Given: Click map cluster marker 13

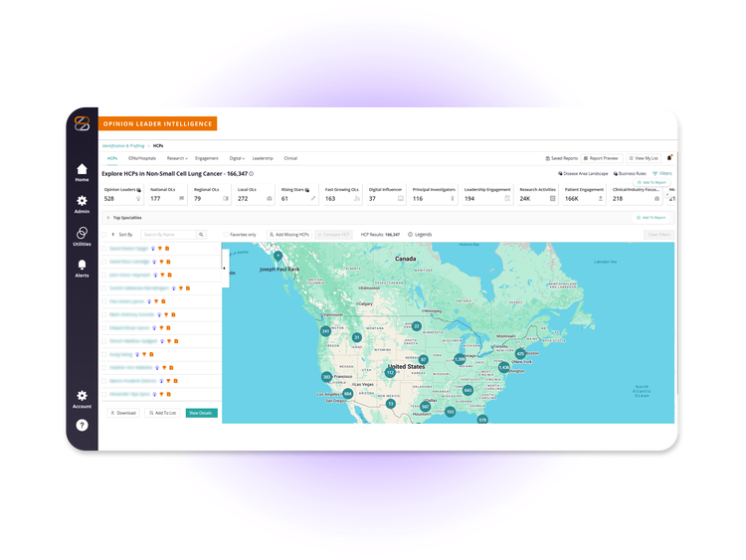Looking at the screenshot, I should pyautogui.click(x=390, y=404).
